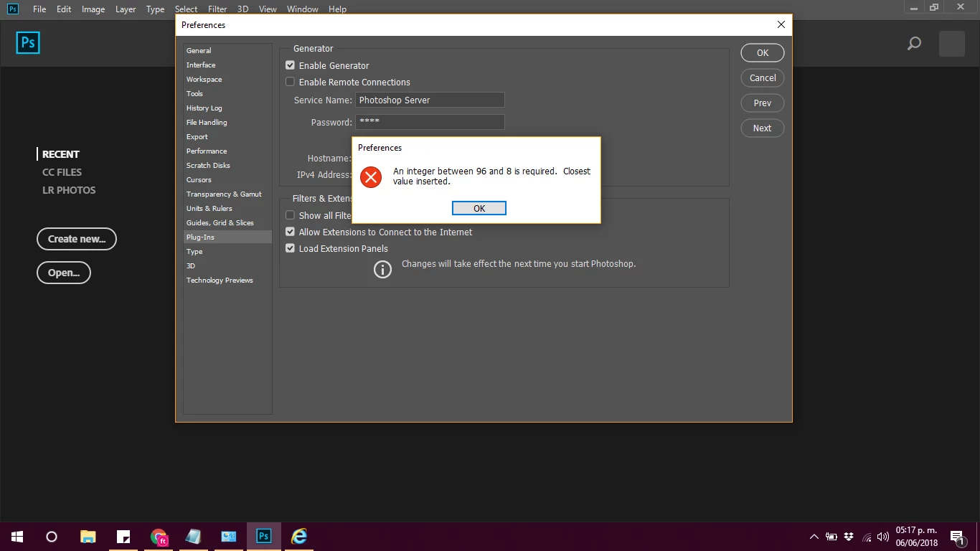
Task: Open the File menu
Action: click(x=39, y=9)
